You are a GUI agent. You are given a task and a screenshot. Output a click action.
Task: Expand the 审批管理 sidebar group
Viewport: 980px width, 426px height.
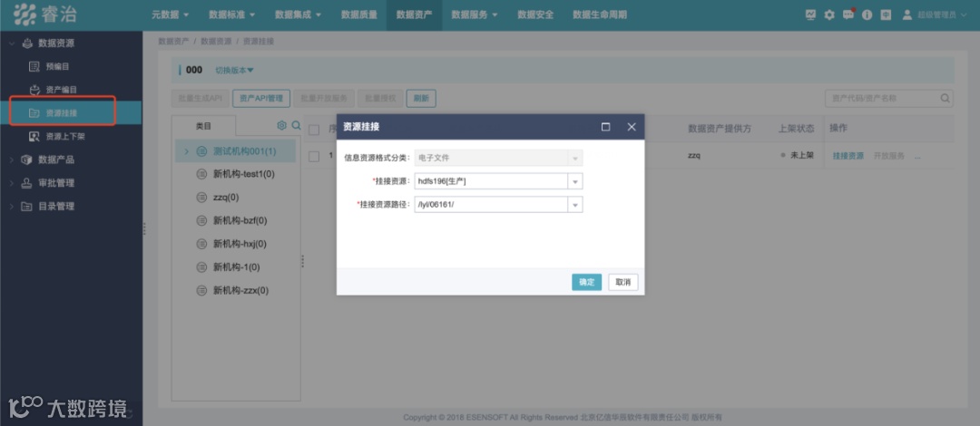point(12,183)
